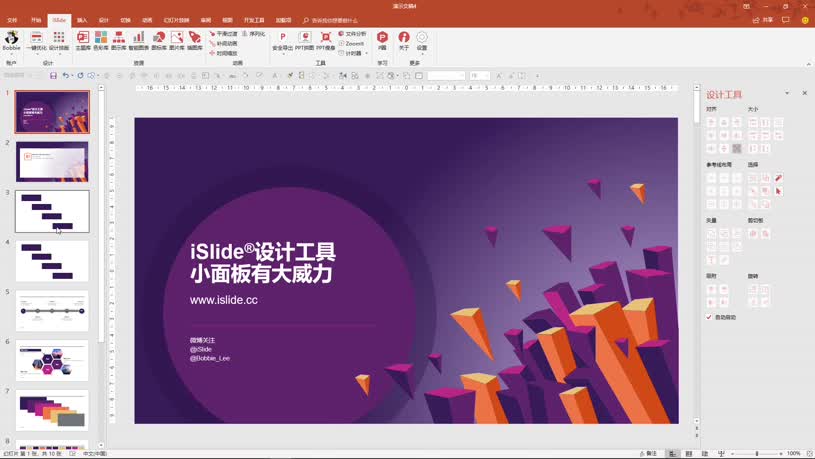Image resolution: width=815 pixels, height=459 pixels.
Task: Switch to the 开发工具 Developer tab
Action: point(254,20)
